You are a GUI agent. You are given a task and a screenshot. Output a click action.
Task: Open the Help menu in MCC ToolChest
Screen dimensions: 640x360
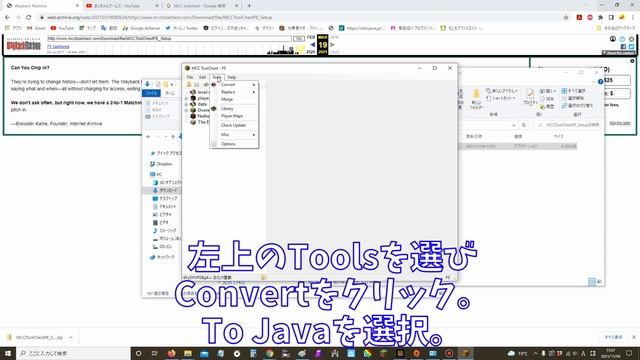click(x=232, y=77)
